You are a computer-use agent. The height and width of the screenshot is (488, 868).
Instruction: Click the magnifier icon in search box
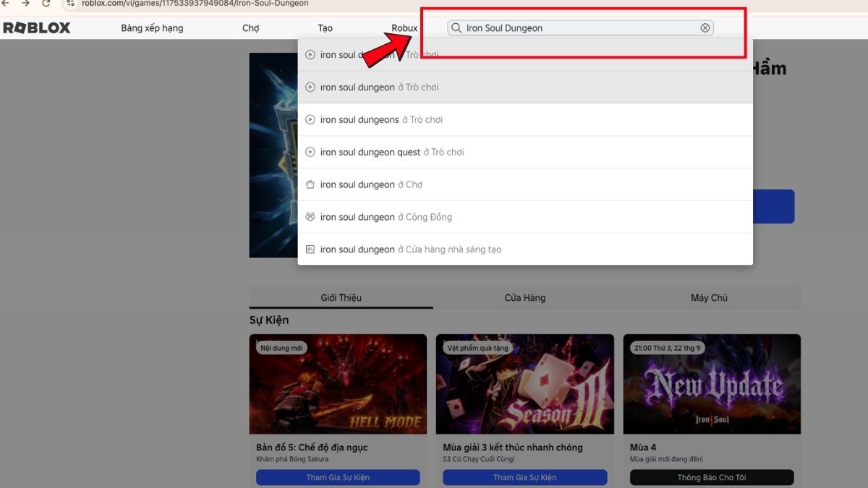click(x=456, y=28)
